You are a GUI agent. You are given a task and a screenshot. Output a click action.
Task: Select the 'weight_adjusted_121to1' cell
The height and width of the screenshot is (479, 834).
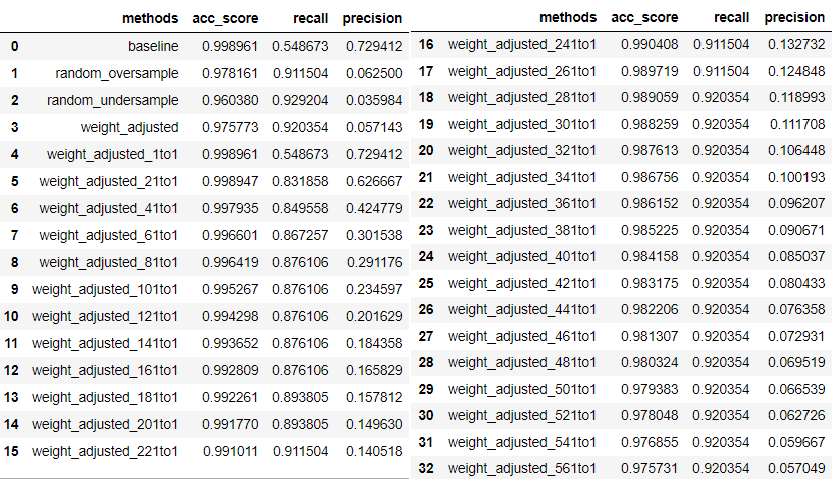tap(105, 317)
